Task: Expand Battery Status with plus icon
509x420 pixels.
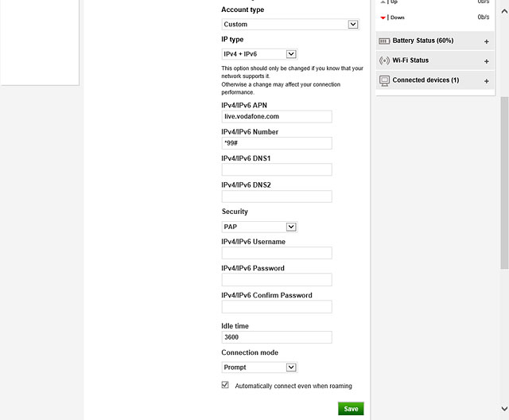Action: coord(486,41)
